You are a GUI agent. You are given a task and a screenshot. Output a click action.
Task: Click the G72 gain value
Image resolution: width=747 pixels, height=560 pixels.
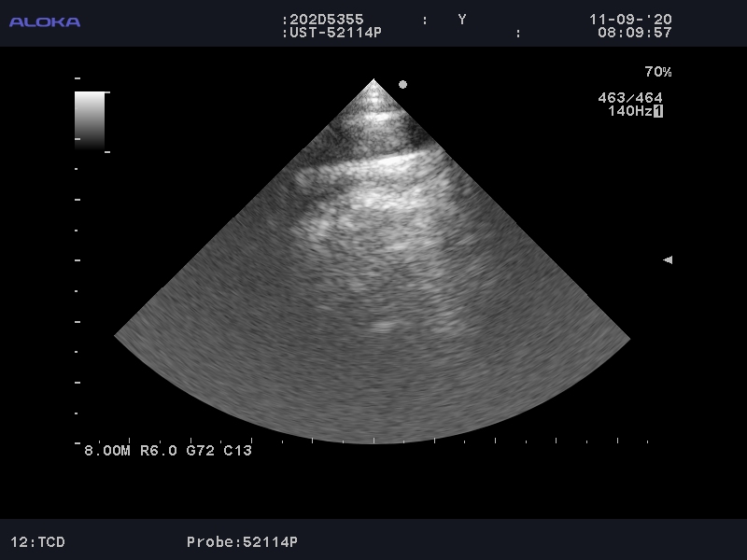click(x=199, y=450)
